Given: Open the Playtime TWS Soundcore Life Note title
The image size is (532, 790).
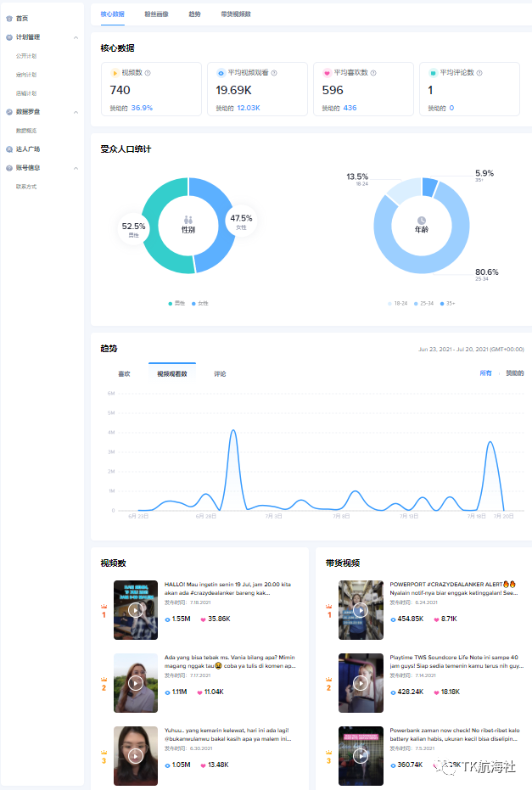Looking at the screenshot, I should [456, 662].
